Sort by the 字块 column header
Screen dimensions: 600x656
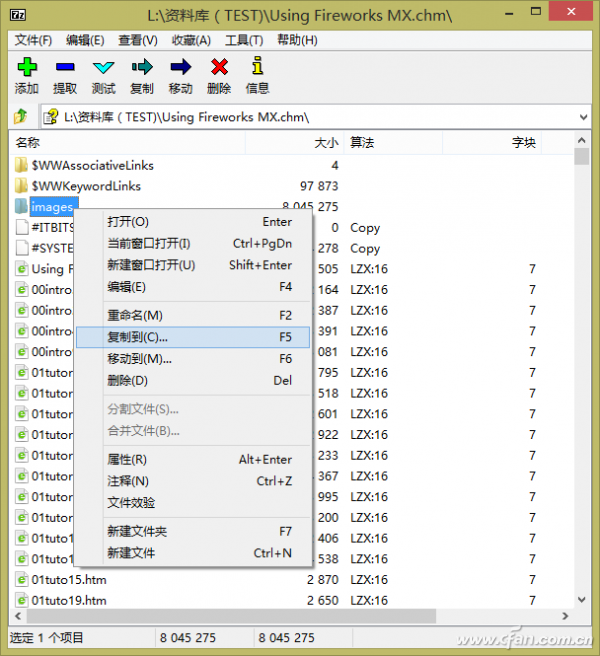[492, 143]
